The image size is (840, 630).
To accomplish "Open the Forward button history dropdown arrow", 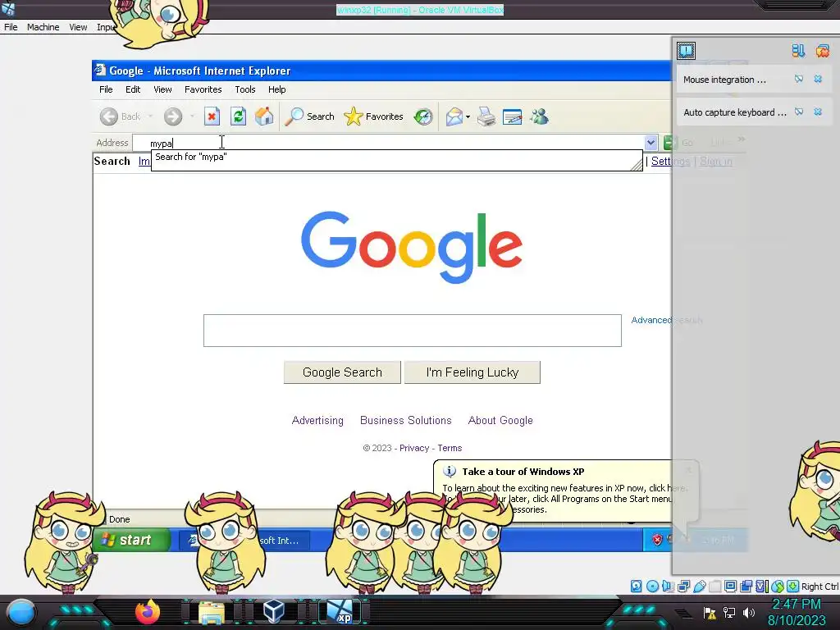I will pyautogui.click(x=192, y=116).
